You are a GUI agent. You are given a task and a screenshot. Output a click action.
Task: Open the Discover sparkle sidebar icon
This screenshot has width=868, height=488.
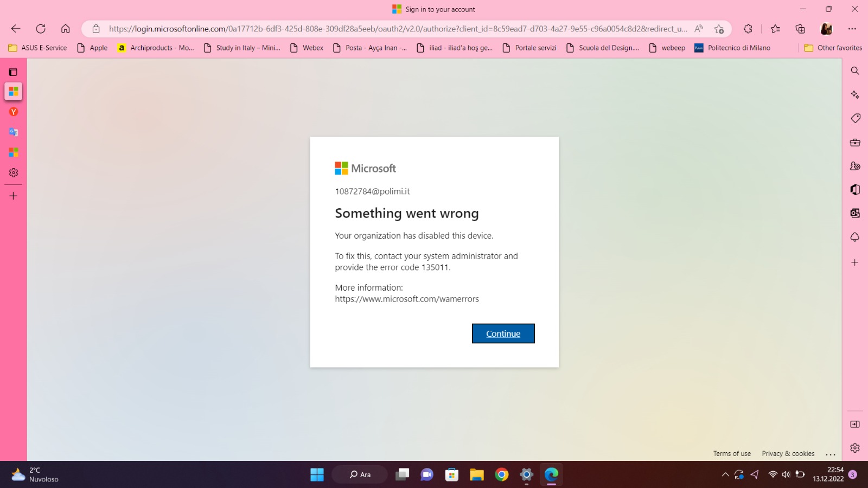[855, 95]
